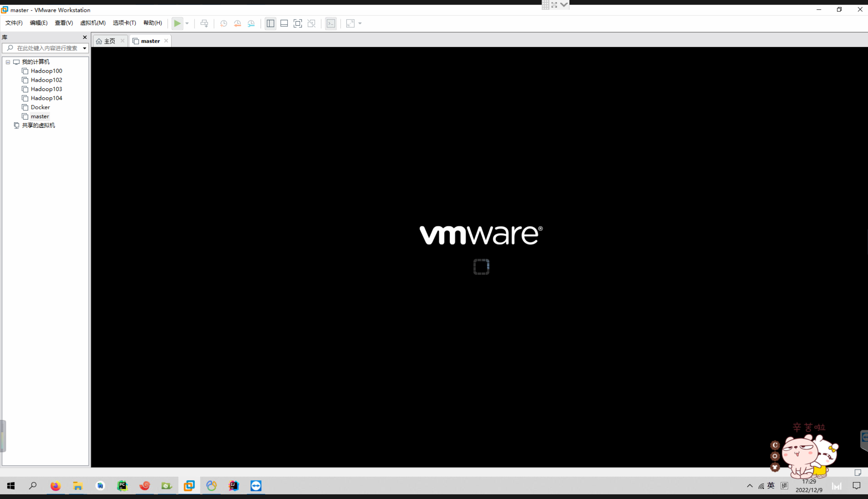Switch to the 主页 tab
The height and width of the screenshot is (499, 868).
110,41
